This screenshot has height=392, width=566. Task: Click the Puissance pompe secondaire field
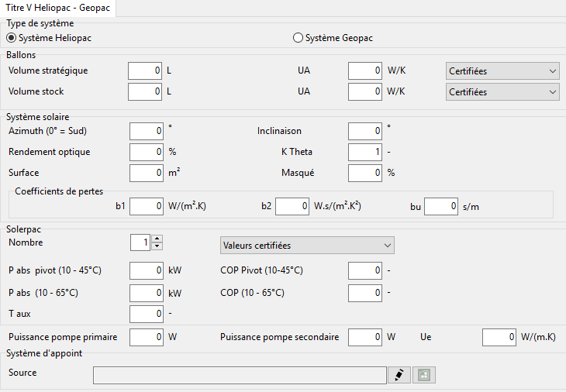tap(365, 337)
